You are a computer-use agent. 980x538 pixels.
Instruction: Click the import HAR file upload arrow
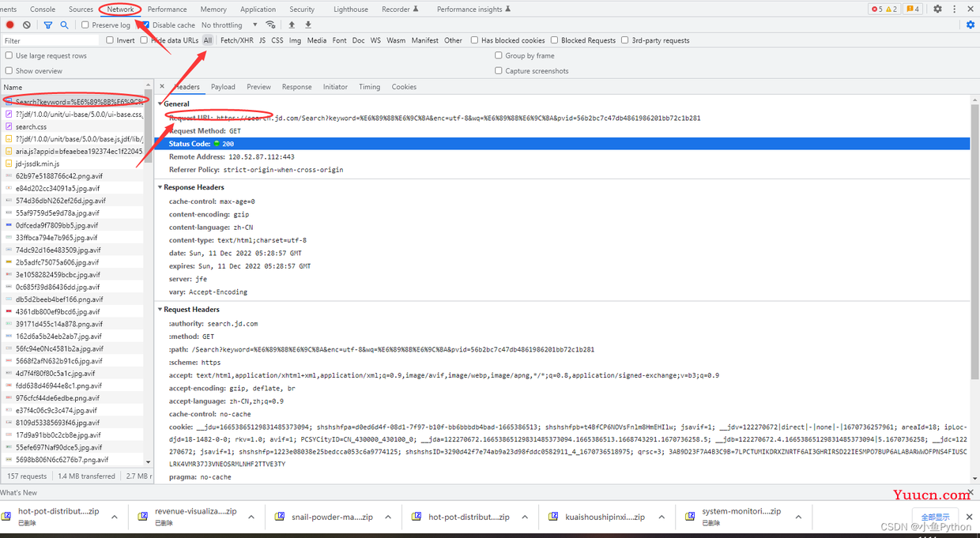pyautogui.click(x=292, y=25)
